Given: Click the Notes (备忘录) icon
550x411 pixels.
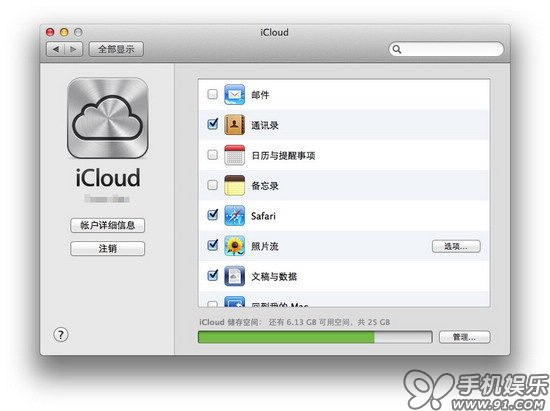Looking at the screenshot, I should point(234,185).
